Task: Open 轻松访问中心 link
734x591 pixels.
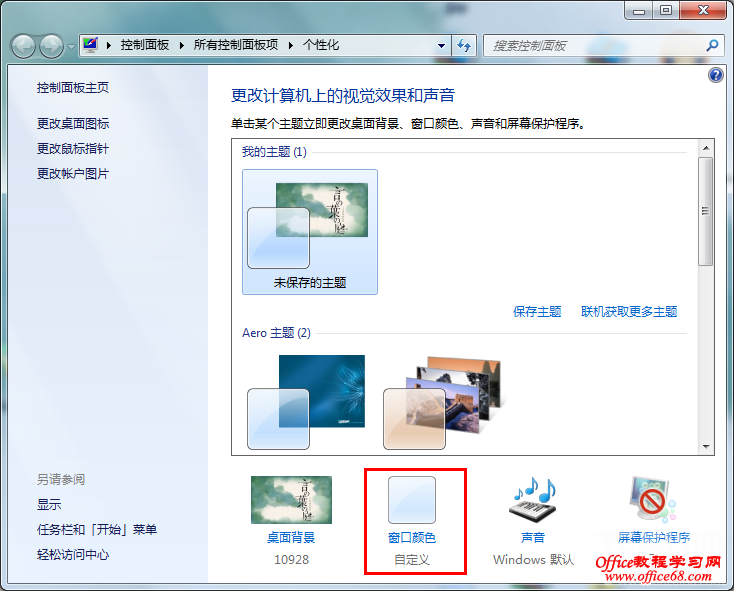Action: (x=73, y=555)
